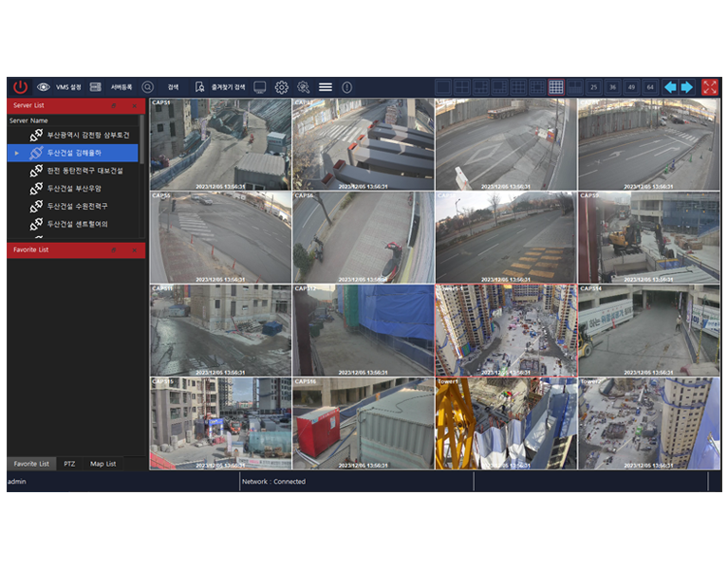Click the info circle icon

pyautogui.click(x=346, y=86)
